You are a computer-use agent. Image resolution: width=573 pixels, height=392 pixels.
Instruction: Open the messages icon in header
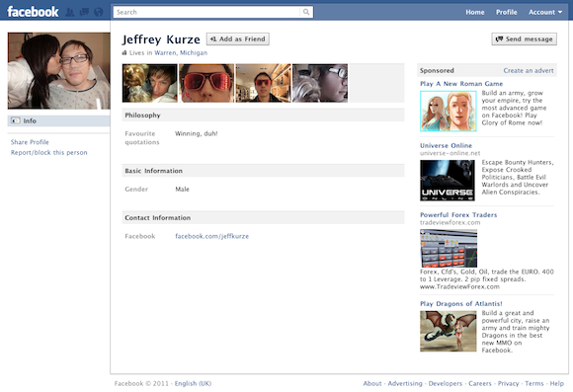pyautogui.click(x=84, y=13)
